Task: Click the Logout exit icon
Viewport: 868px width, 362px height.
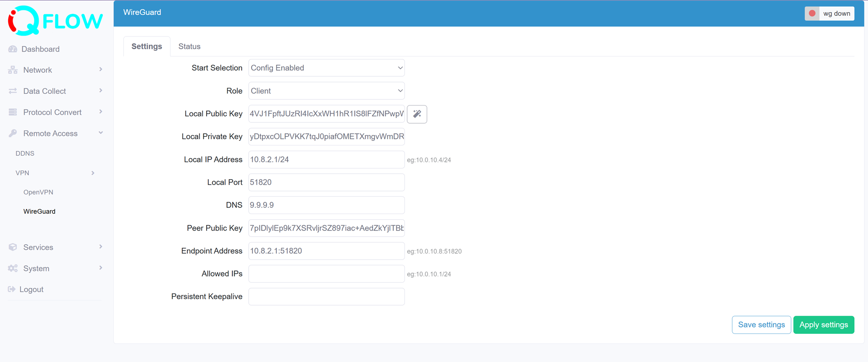Action: pos(12,289)
